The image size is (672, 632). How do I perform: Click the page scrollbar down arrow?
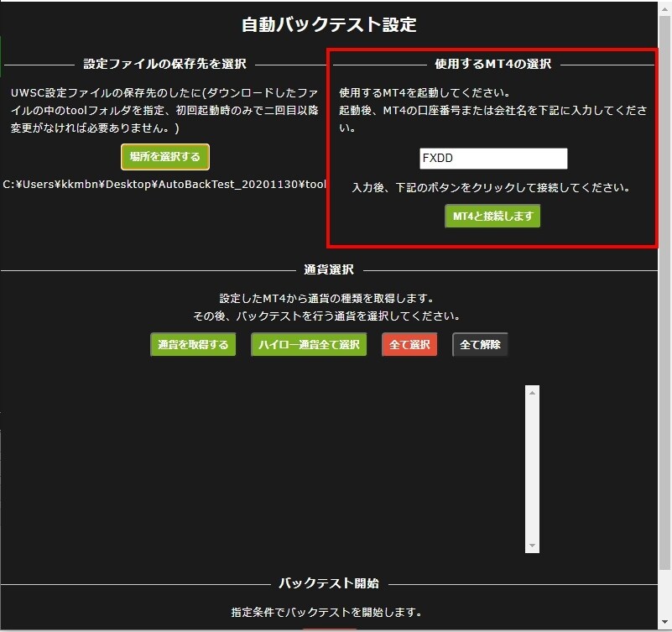[664, 622]
